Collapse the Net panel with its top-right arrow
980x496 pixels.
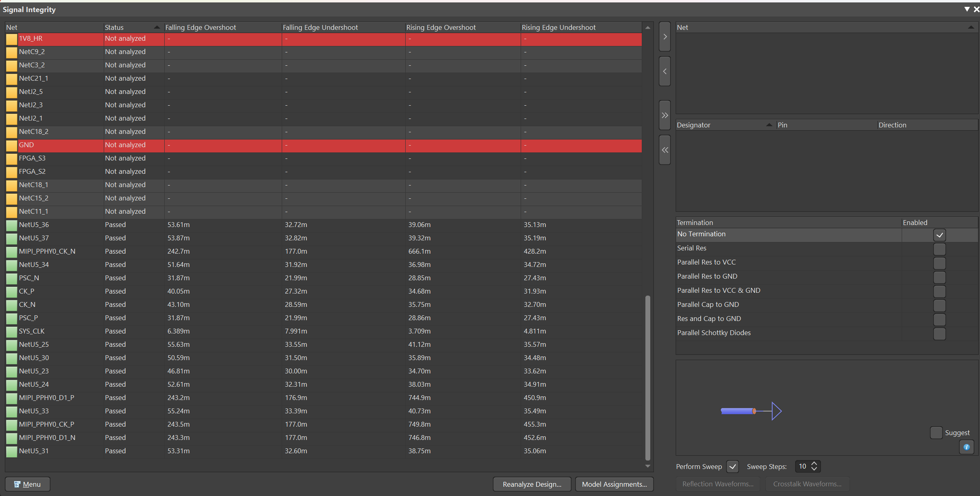pyautogui.click(x=971, y=27)
